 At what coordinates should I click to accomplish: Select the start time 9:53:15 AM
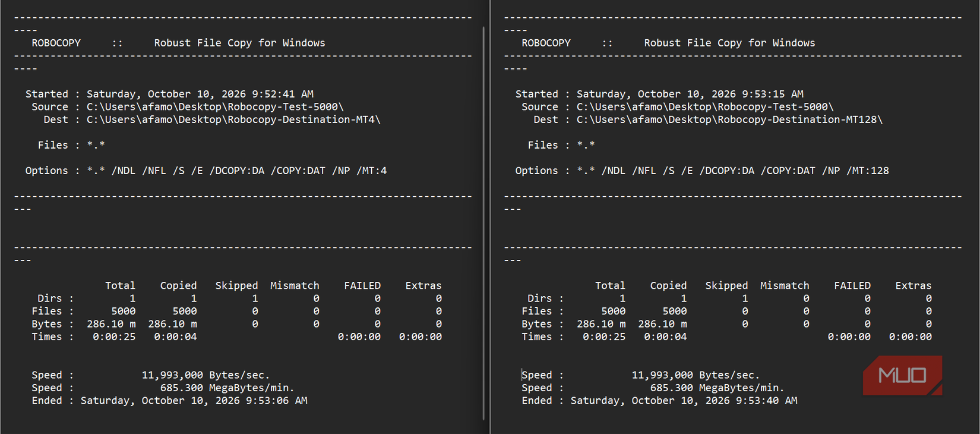pos(773,94)
